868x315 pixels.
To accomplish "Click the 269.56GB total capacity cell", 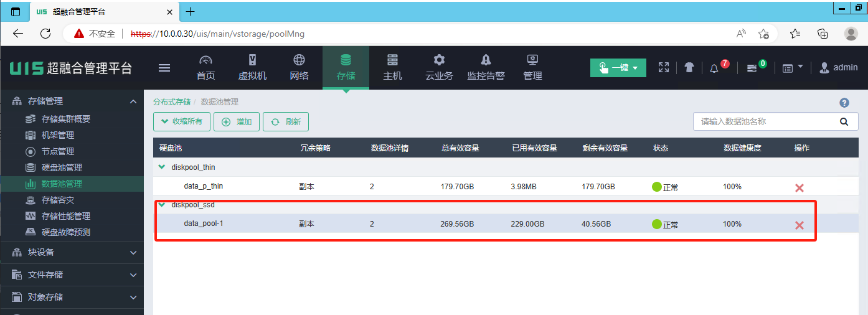I will click(458, 223).
